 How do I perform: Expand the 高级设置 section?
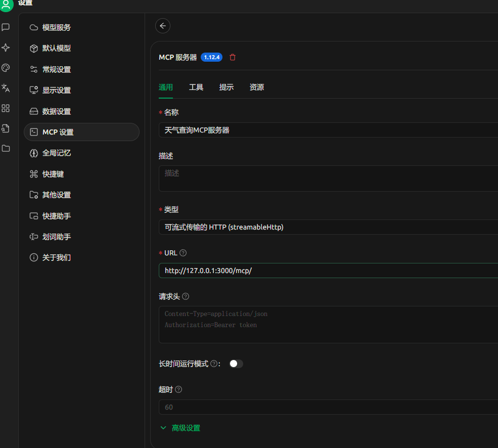180,428
